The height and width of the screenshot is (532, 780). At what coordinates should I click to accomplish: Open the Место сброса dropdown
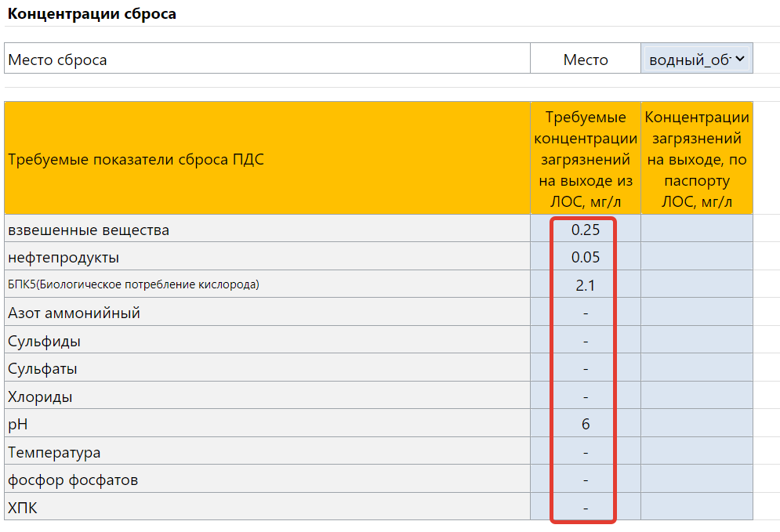[696, 60]
